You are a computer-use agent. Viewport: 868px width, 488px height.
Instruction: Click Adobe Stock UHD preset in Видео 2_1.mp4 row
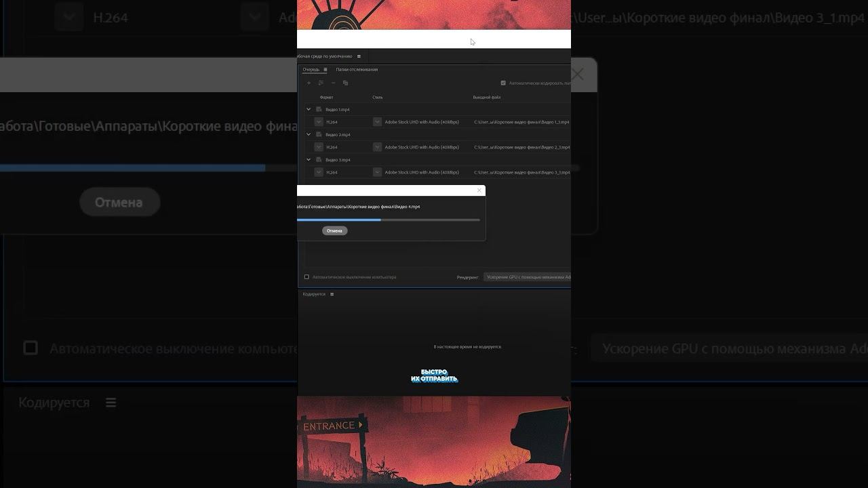[422, 147]
